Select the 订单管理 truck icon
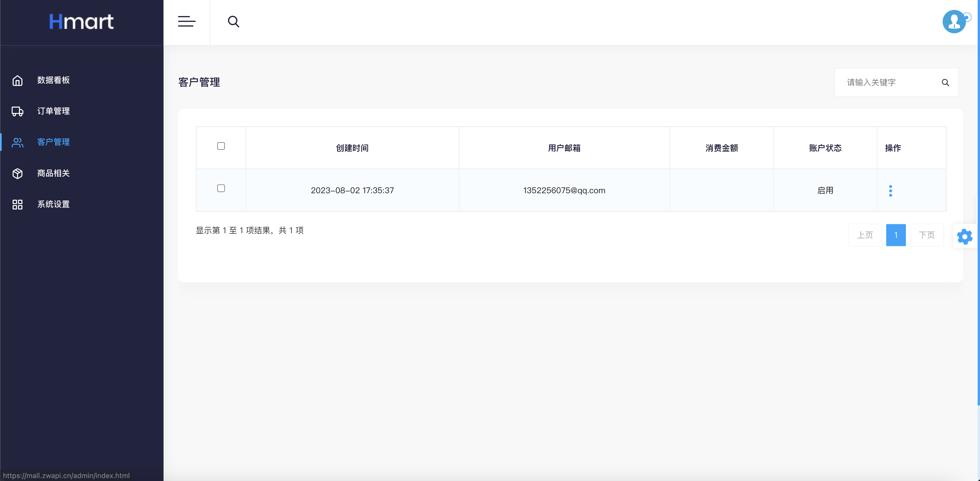This screenshot has width=980, height=481. 18,111
